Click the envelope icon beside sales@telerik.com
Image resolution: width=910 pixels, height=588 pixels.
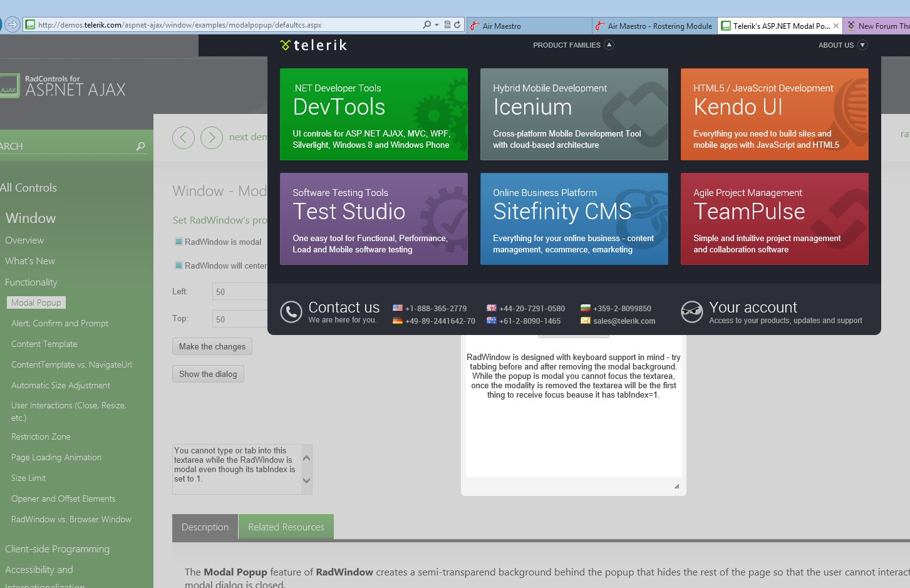click(x=586, y=321)
